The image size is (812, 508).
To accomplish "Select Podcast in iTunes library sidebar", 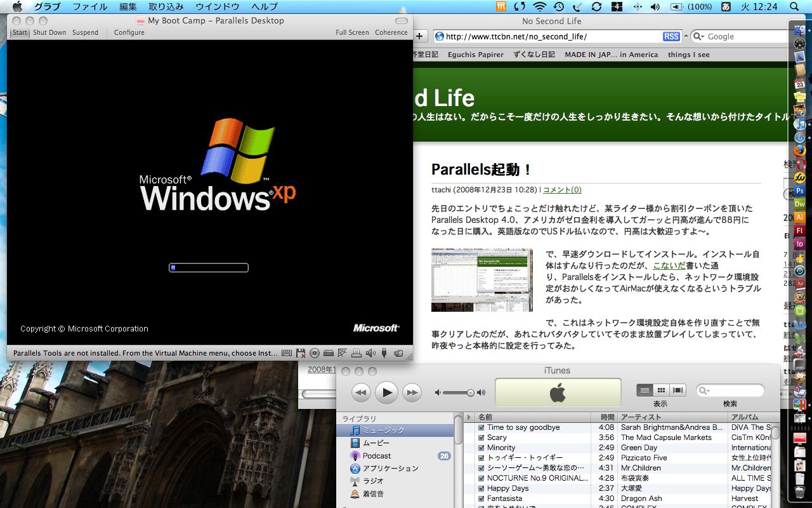I will click(377, 456).
